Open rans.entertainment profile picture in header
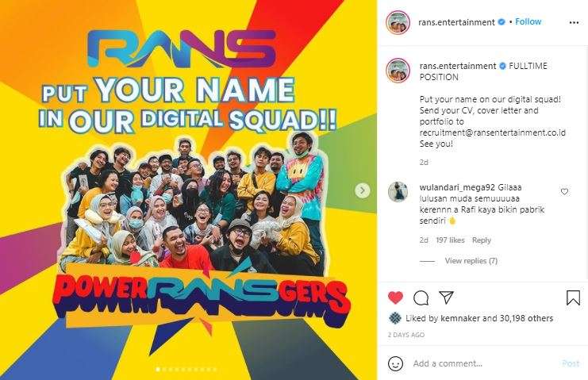Screen dimensions: 588x380 (x=398, y=22)
